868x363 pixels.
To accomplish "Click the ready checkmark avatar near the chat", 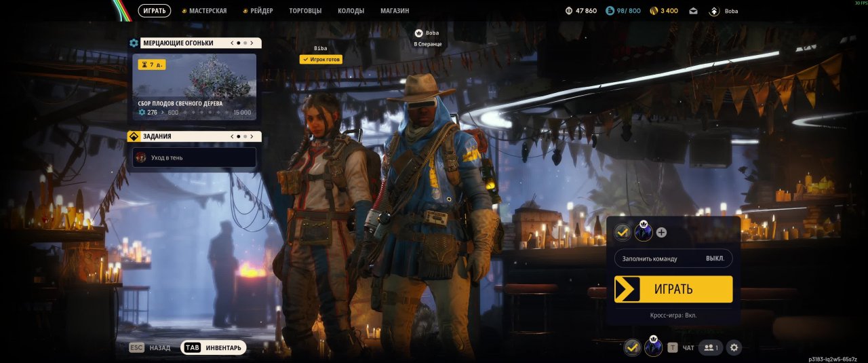I will tap(633, 347).
